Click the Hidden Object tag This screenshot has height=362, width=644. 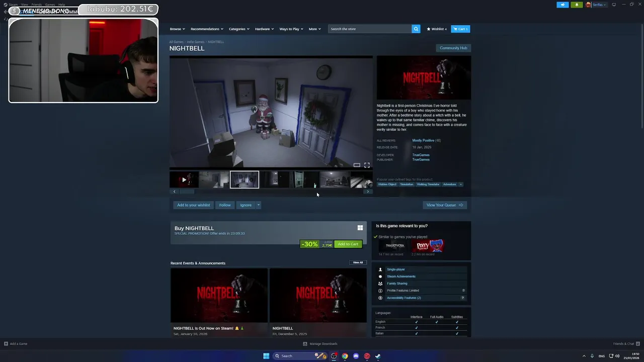click(x=387, y=184)
